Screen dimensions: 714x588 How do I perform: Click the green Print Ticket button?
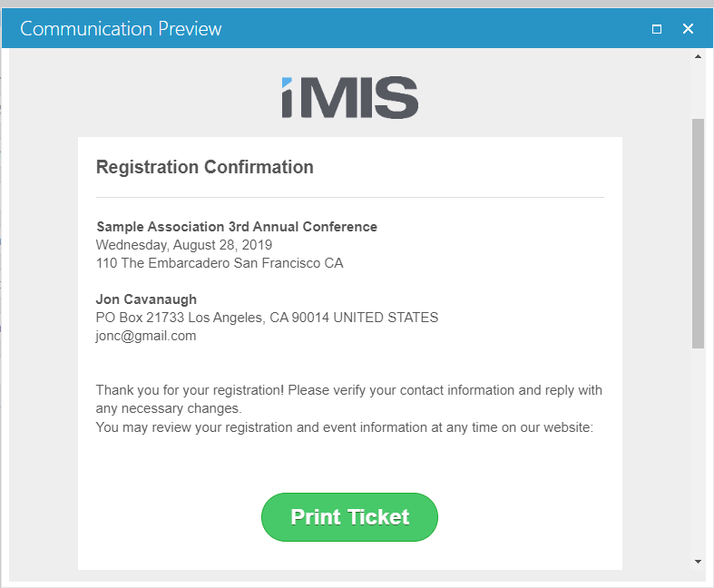pyautogui.click(x=349, y=517)
